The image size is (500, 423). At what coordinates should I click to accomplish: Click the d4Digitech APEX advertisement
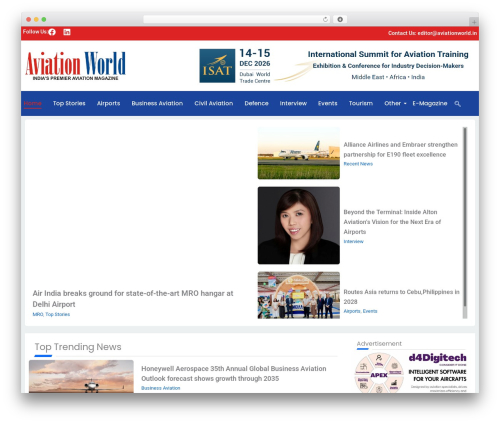click(x=410, y=373)
